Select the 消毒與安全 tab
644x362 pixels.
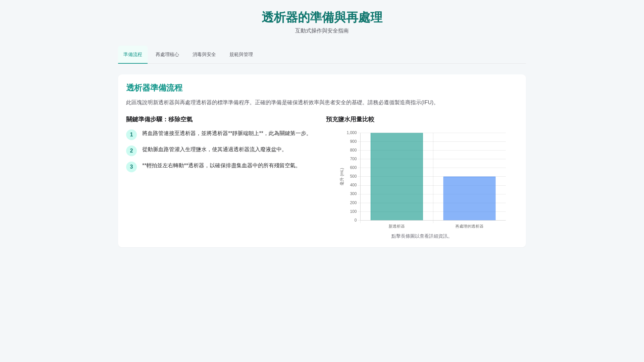tap(204, 55)
